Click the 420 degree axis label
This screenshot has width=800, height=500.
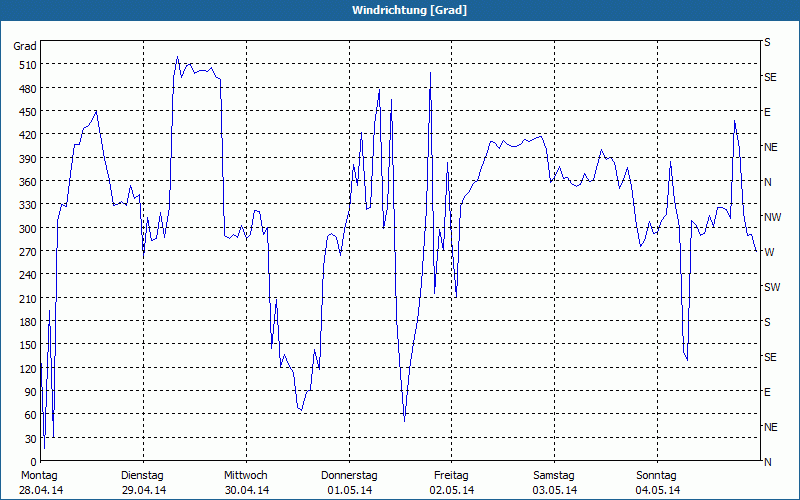[x=28, y=135]
